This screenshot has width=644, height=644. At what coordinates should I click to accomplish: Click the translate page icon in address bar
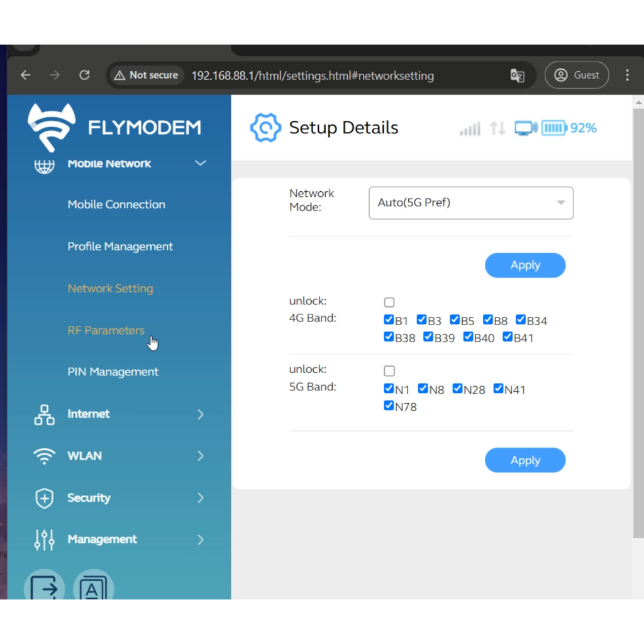(517, 75)
